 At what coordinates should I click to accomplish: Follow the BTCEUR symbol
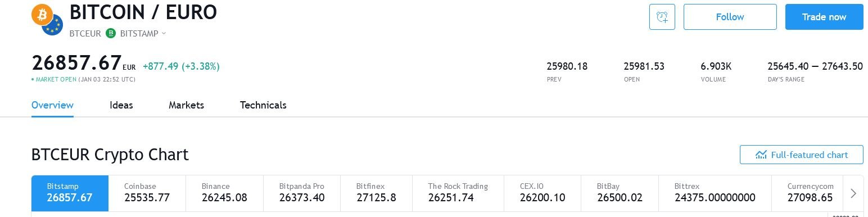pyautogui.click(x=730, y=17)
